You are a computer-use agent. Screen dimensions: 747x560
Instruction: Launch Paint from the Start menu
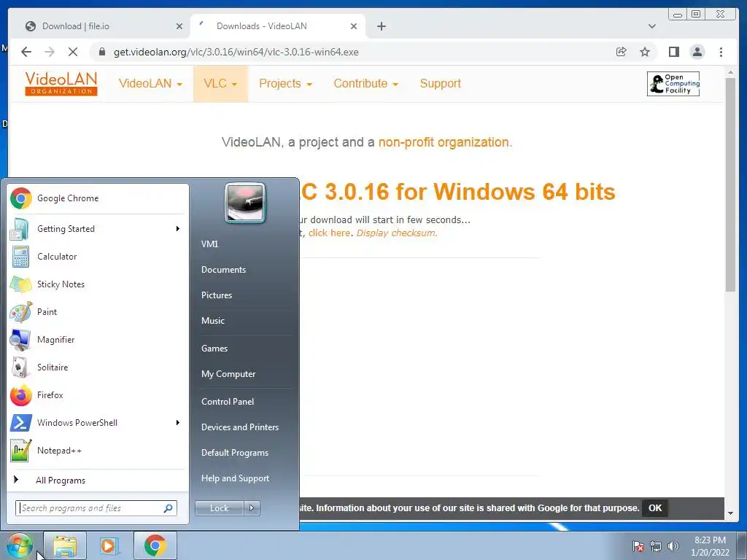click(x=98, y=312)
